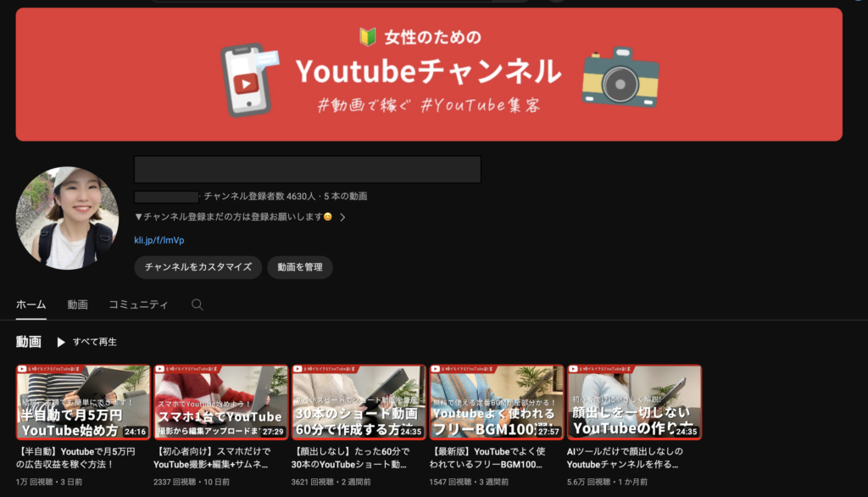Open thumbnail フリーBGM100 video
Viewport: 868px width, 497px height.
[497, 402]
